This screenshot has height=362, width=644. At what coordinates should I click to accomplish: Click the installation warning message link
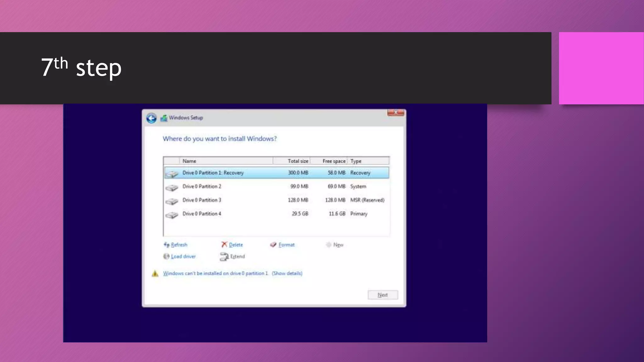(215, 273)
